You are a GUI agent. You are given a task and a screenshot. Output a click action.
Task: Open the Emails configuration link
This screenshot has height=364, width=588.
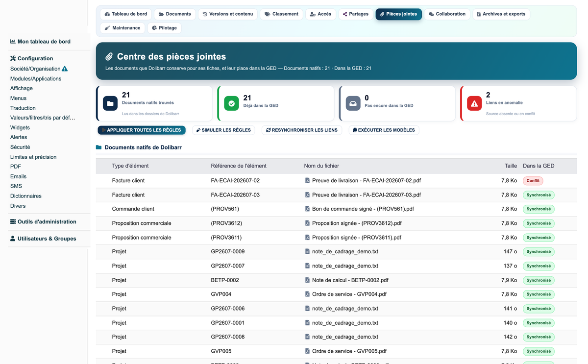[x=18, y=176]
